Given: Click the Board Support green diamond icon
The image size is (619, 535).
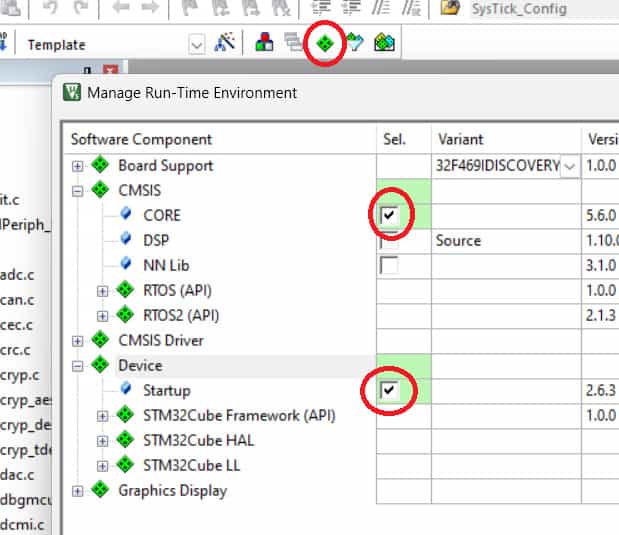Looking at the screenshot, I should point(100,165).
